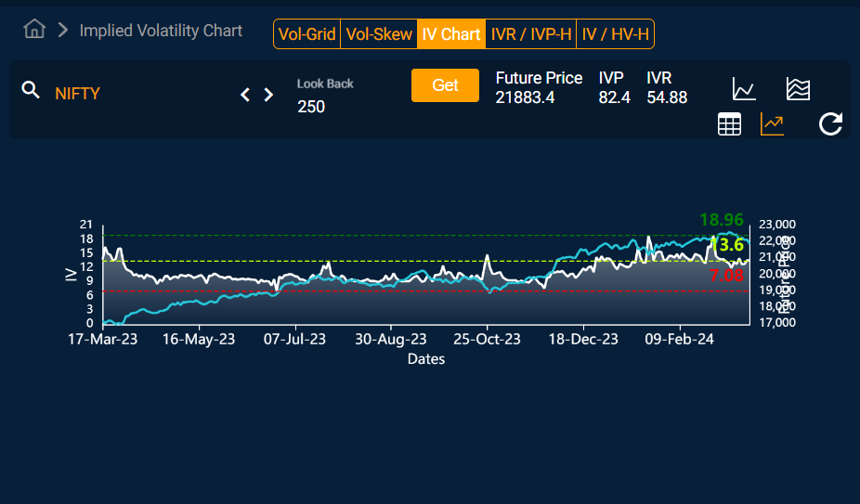Image resolution: width=860 pixels, height=504 pixels.
Task: Click the IVP value 82.4
Action: coord(614,97)
